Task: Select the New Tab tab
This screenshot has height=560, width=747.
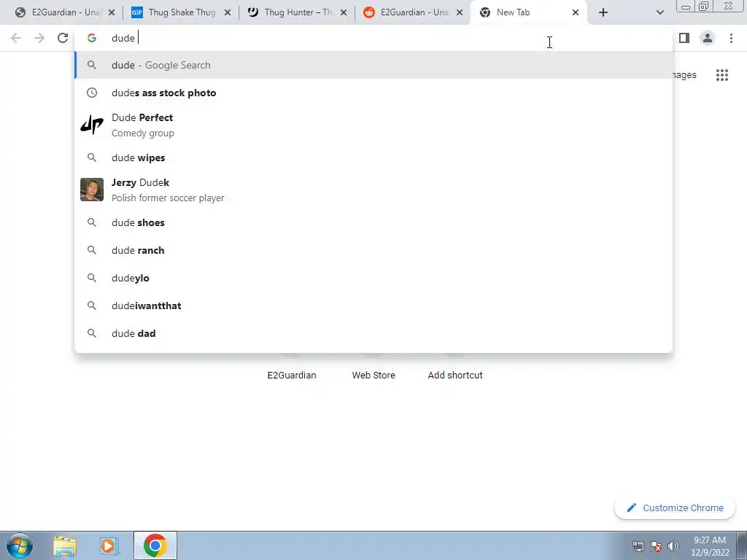Action: 528,12
